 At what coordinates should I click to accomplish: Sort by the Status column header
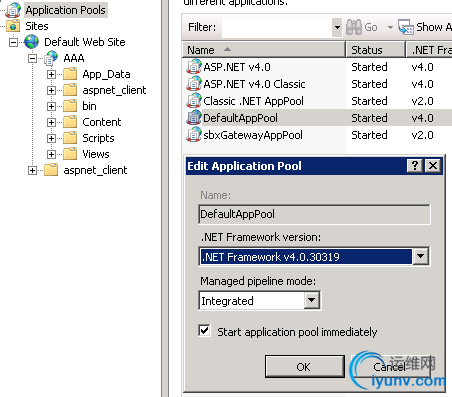tap(376, 50)
